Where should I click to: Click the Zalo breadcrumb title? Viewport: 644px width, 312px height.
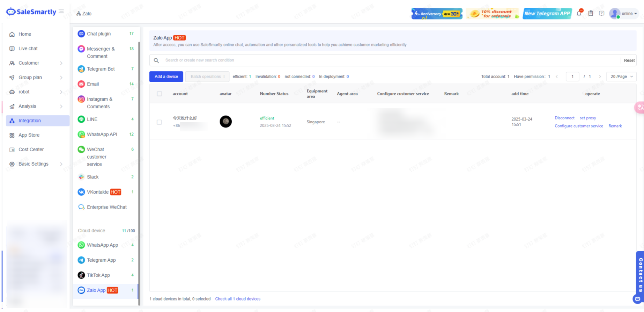pyautogui.click(x=87, y=14)
